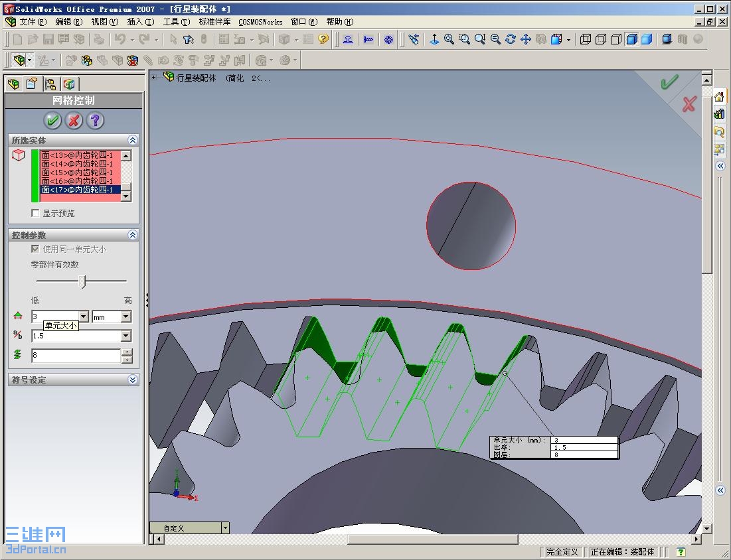Toggle Shadows in Shaded Mode icon

coord(667,39)
